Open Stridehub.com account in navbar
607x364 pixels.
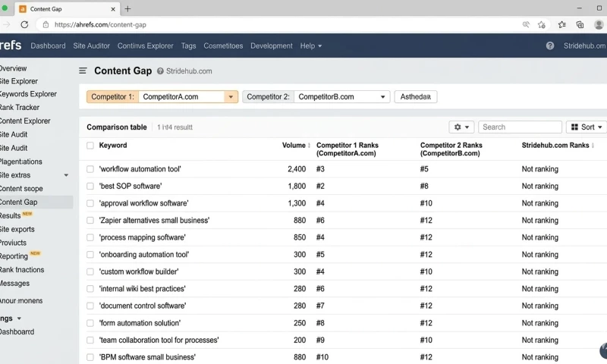click(584, 45)
